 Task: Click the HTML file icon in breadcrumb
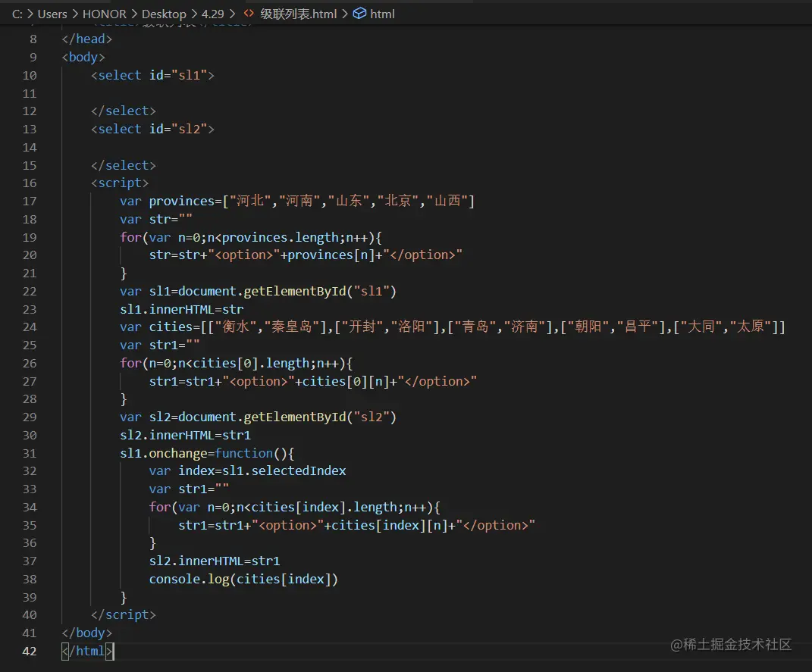pyautogui.click(x=249, y=14)
